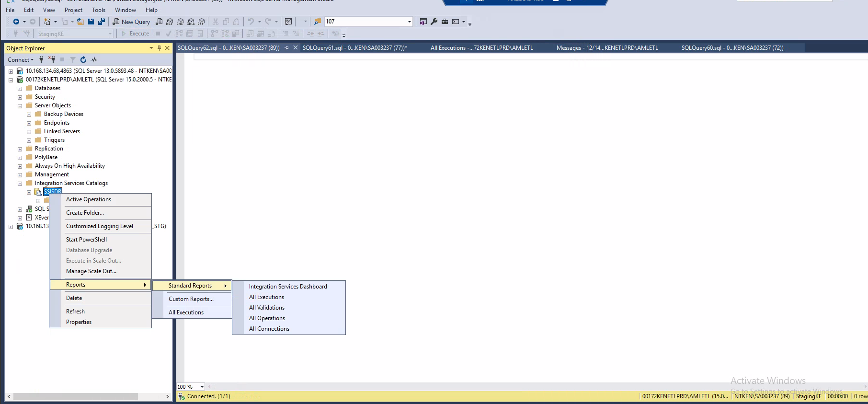Expand the Security folder node
Viewport: 868px width, 404px height.
click(x=20, y=97)
